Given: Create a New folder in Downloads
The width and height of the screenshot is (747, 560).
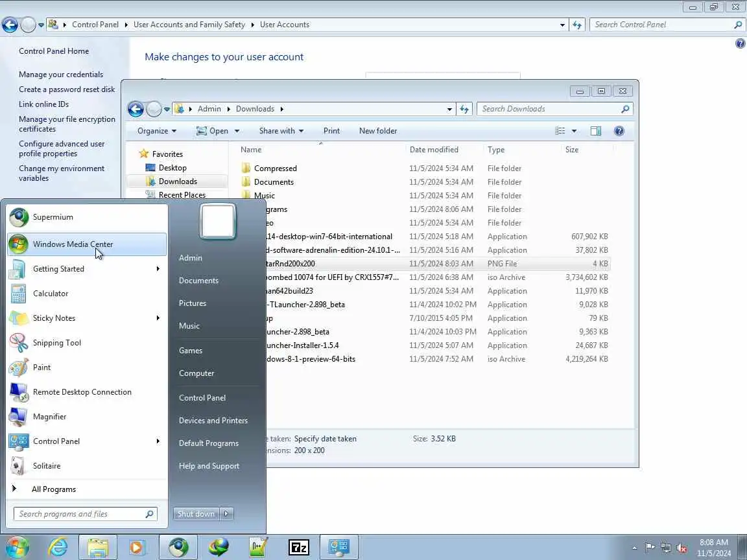Looking at the screenshot, I should pyautogui.click(x=378, y=131).
